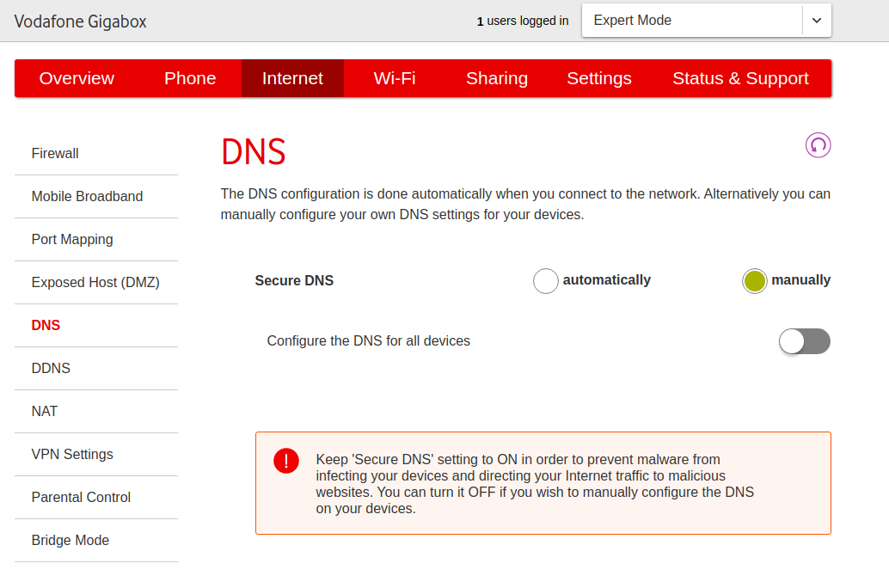This screenshot has height=588, width=889.
Task: Open the Overview tab
Action: [x=77, y=78]
